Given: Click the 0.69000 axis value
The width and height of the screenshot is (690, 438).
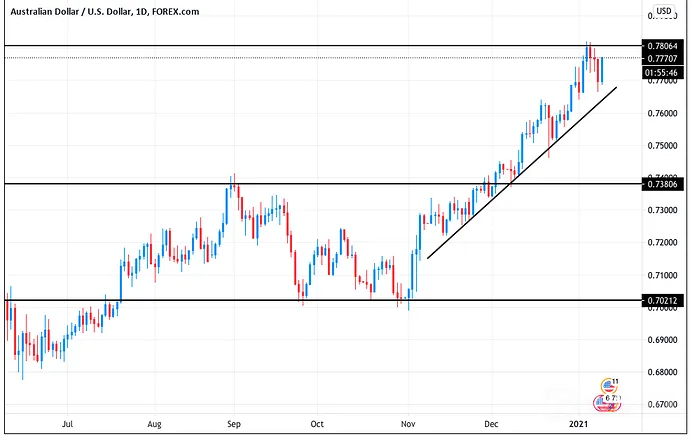Looking at the screenshot, I should tap(662, 340).
